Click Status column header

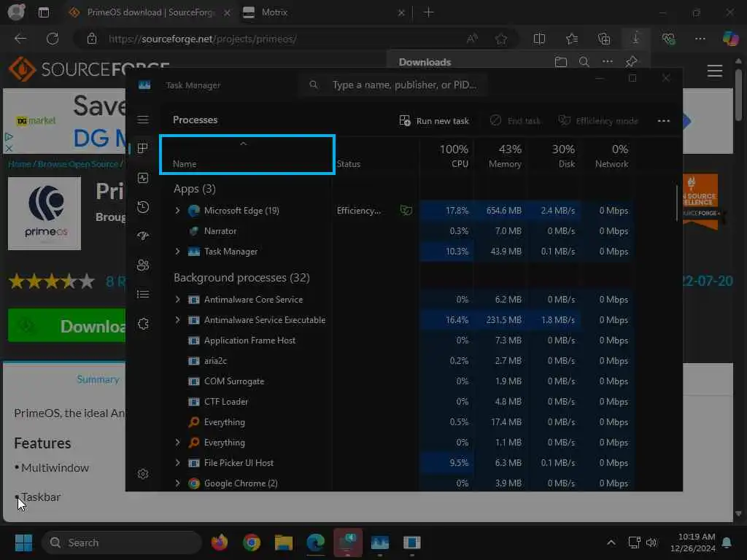(376, 156)
